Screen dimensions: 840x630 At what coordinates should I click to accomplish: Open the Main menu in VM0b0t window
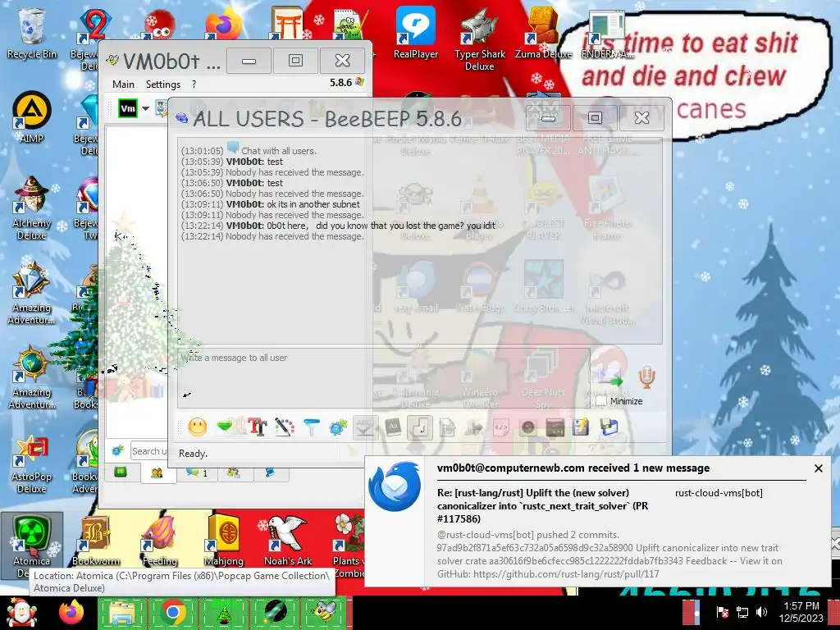(123, 84)
